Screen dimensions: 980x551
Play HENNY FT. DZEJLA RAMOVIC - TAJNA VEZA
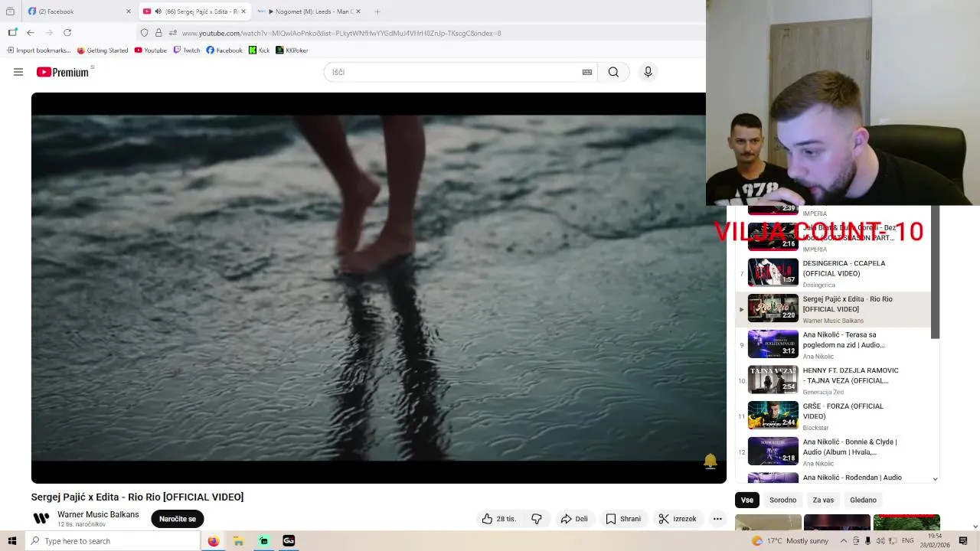pyautogui.click(x=833, y=380)
